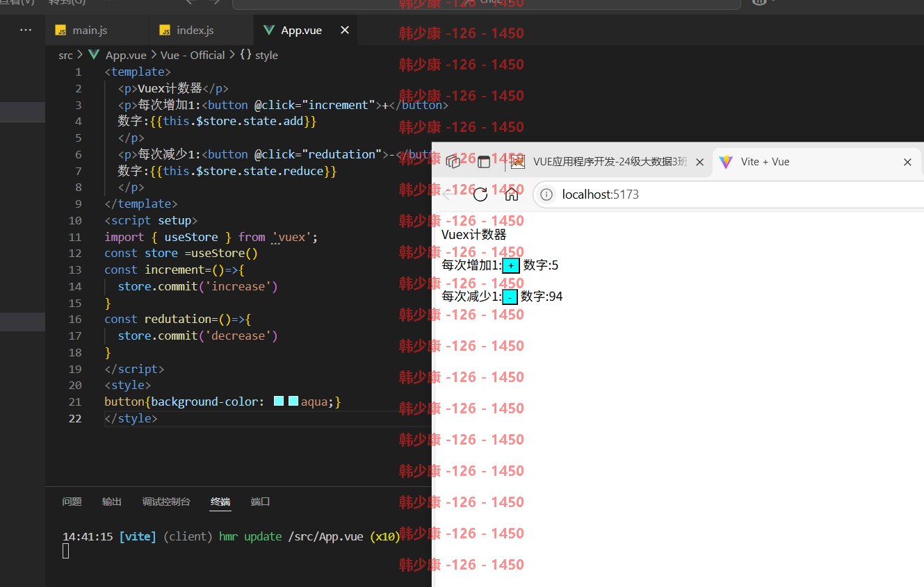Open the second aqua swatch next to 'aqua'

click(293, 401)
